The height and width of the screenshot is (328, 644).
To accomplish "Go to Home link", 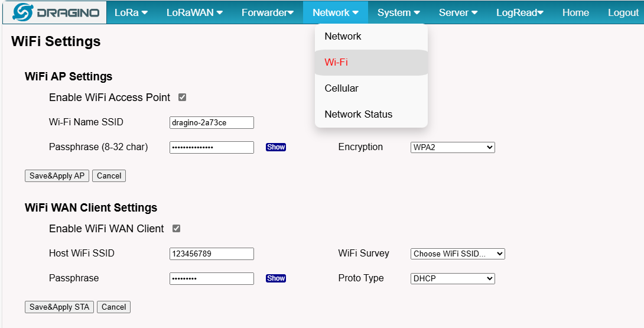I will point(575,13).
